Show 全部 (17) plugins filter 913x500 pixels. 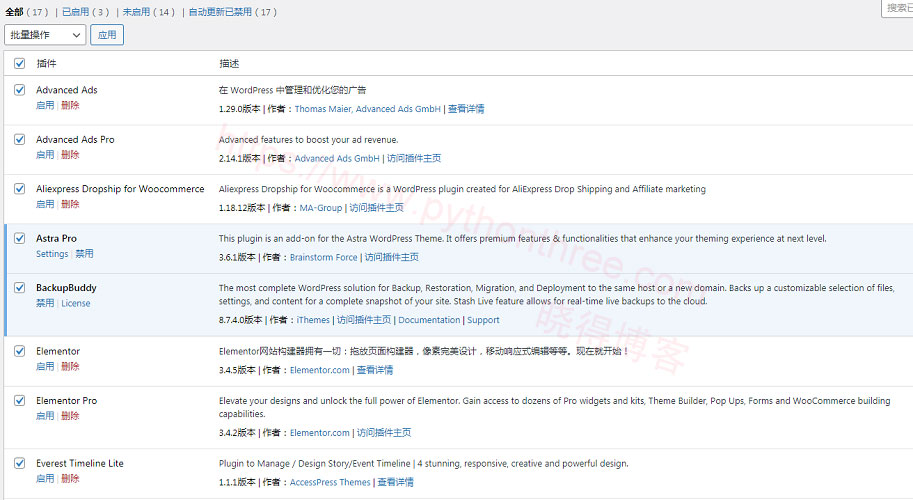coord(27,12)
